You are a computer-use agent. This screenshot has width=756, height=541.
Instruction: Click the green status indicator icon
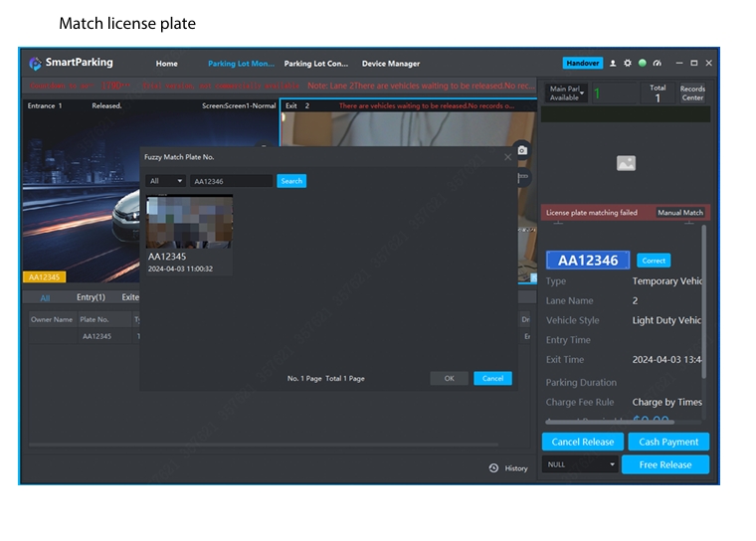coord(643,63)
